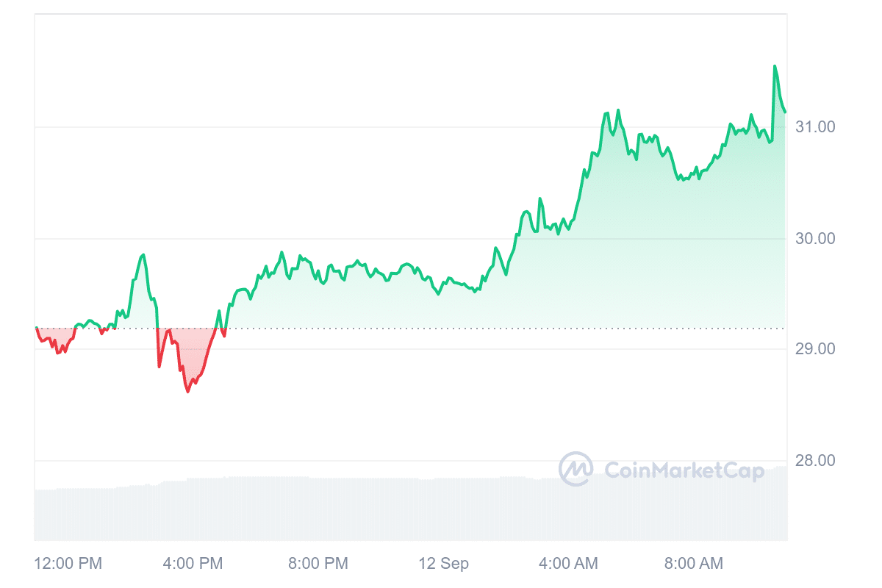Click the CoinMarketCap watermark text
The height and width of the screenshot is (588, 882).
(684, 470)
